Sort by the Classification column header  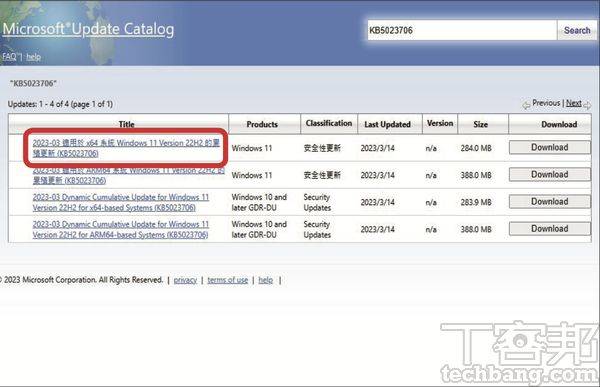[329, 123]
